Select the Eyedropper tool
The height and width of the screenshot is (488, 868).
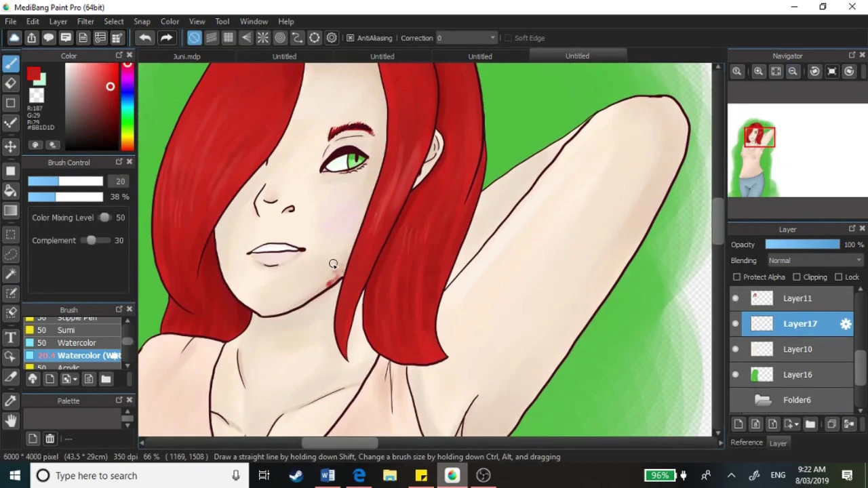click(10, 401)
